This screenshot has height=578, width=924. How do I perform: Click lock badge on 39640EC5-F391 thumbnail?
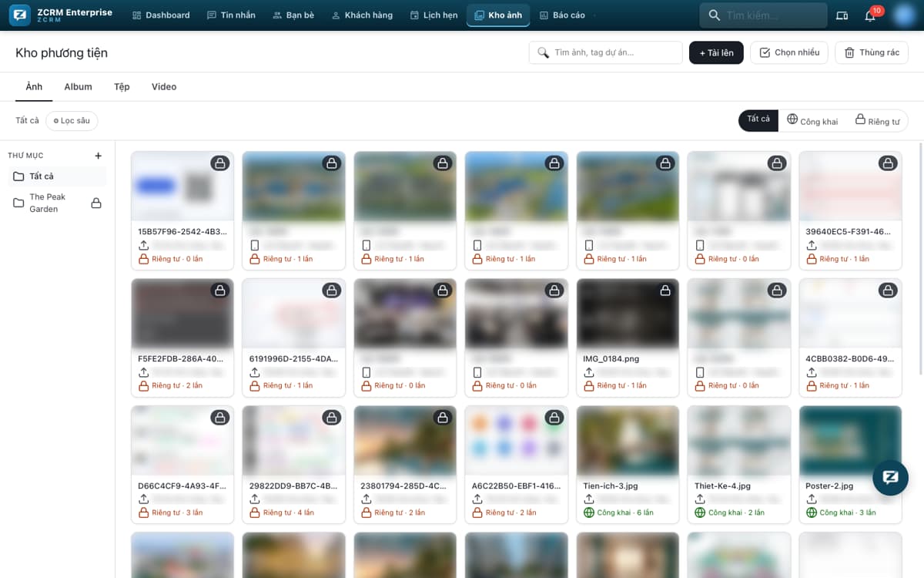[889, 163]
